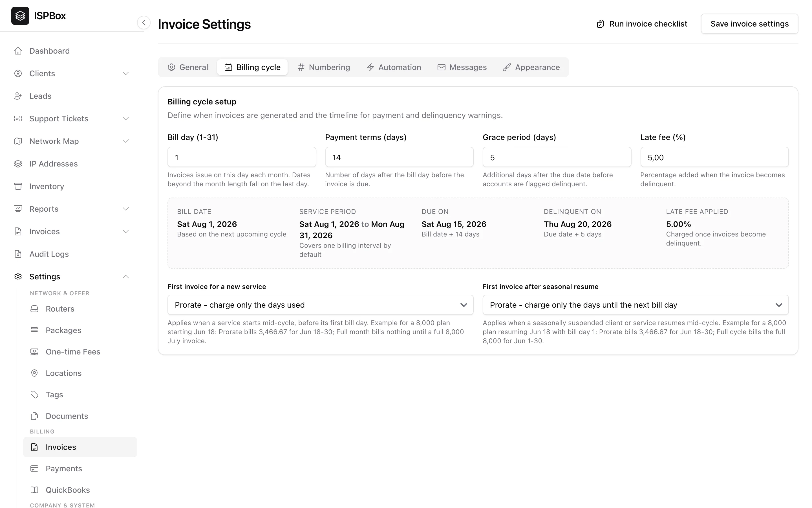Click the Billing cycle calendar icon
The width and height of the screenshot is (812, 508).
[x=228, y=67]
